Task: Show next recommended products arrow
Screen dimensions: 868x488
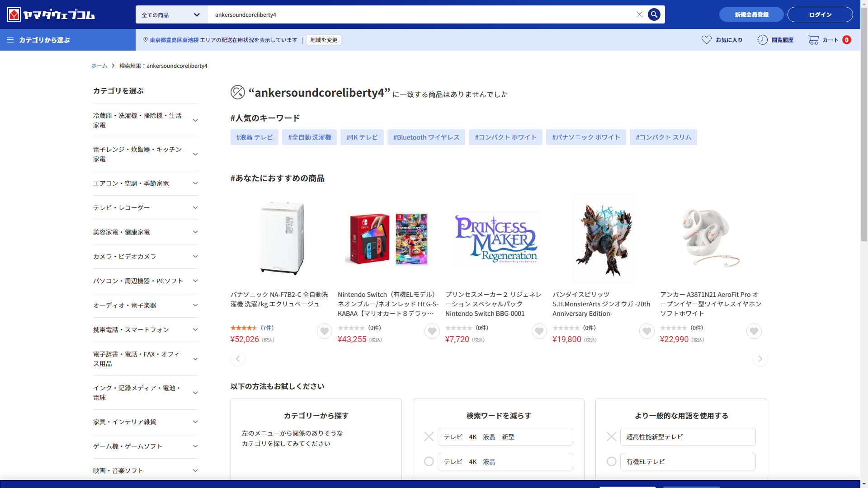Action: (x=760, y=359)
